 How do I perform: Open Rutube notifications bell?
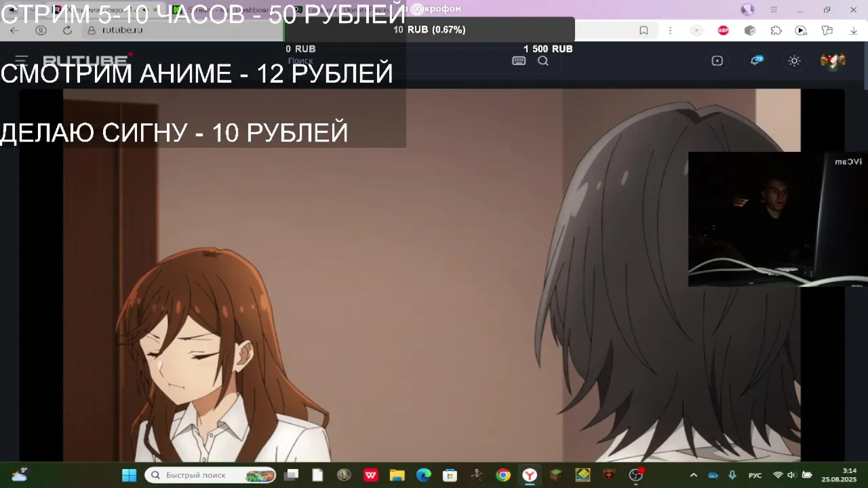[755, 60]
